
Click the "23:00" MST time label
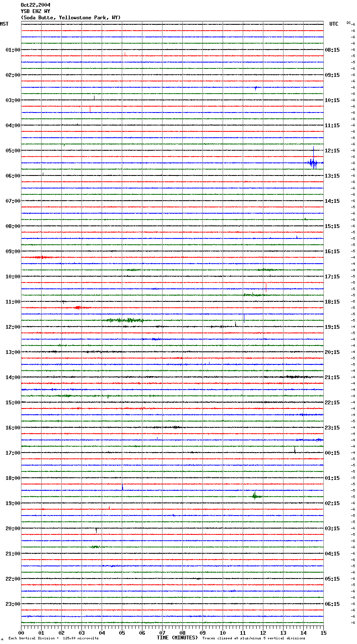13,604
